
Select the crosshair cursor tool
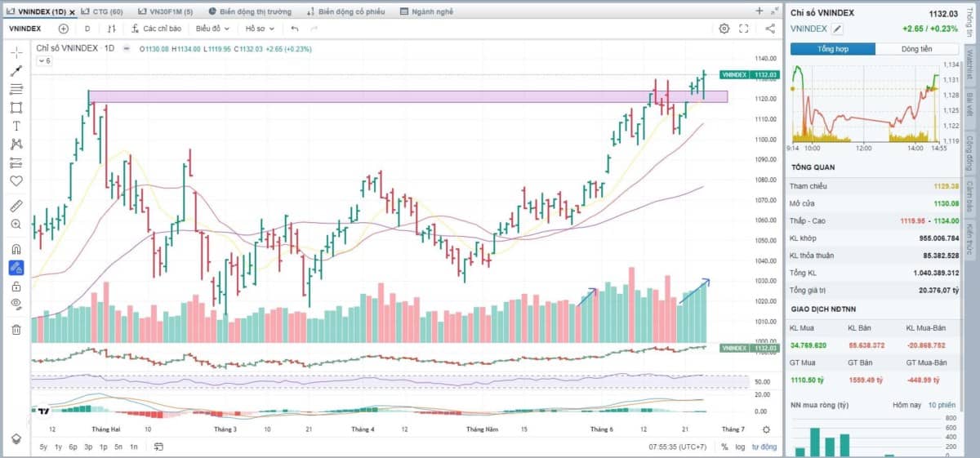16,52
